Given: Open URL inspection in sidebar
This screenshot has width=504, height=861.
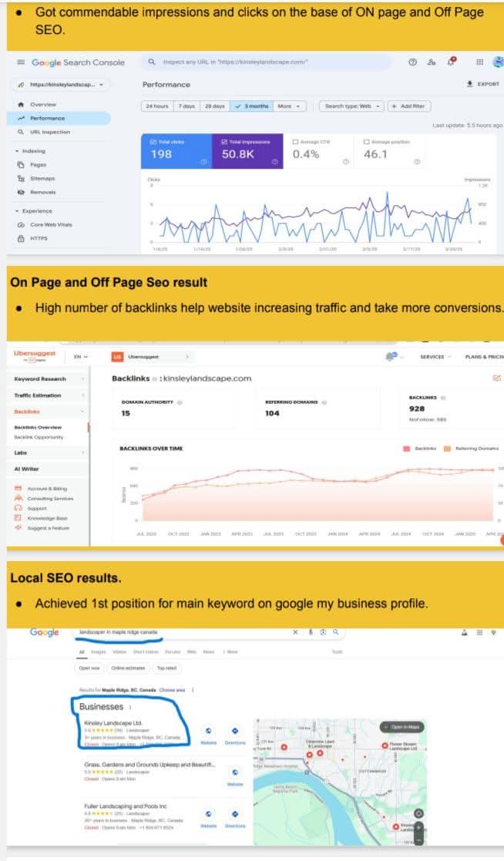Looking at the screenshot, I should 44,132.
